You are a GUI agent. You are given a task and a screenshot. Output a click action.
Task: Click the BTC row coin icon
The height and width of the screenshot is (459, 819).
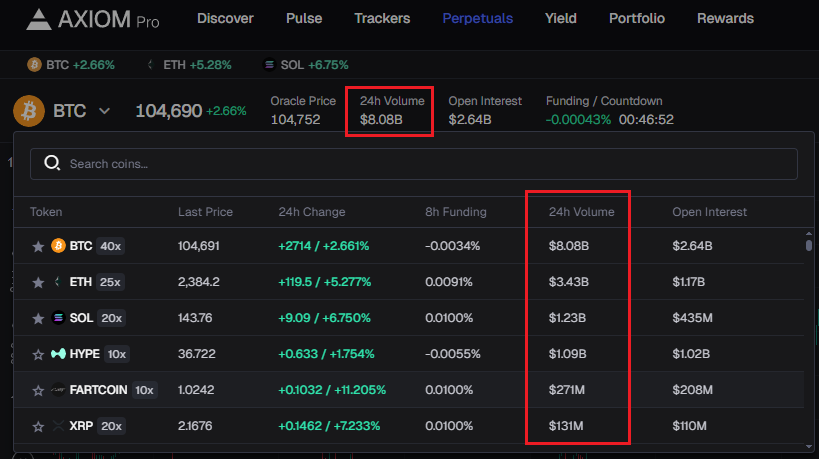[x=58, y=245]
